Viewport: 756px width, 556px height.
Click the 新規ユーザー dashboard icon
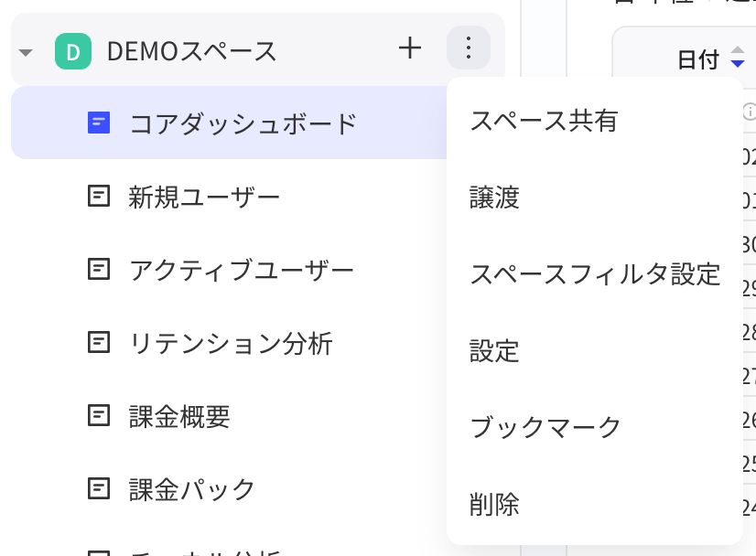[x=99, y=196]
